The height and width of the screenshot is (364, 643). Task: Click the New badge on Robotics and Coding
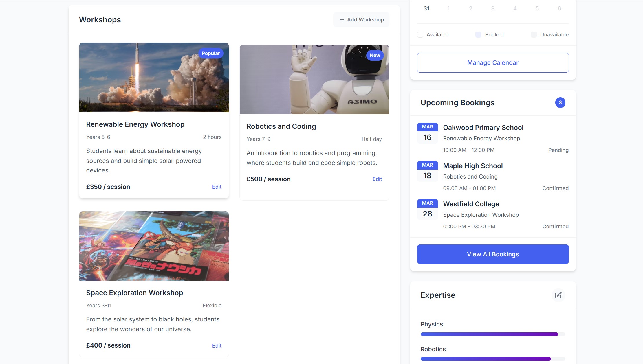tap(375, 55)
